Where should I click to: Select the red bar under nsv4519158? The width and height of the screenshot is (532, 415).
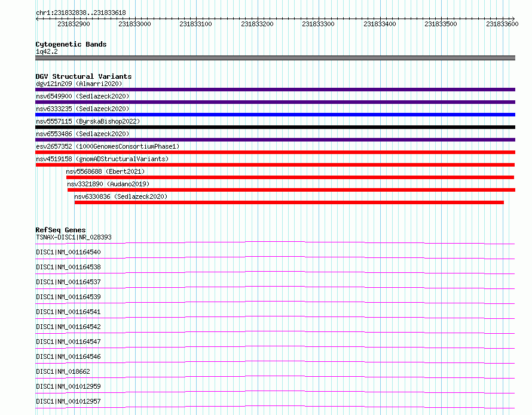click(275, 165)
